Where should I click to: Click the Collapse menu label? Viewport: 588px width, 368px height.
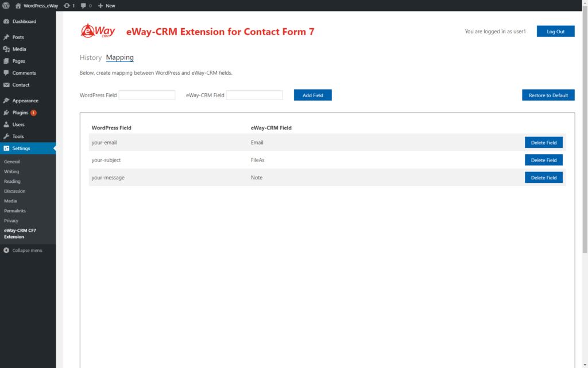(28, 250)
